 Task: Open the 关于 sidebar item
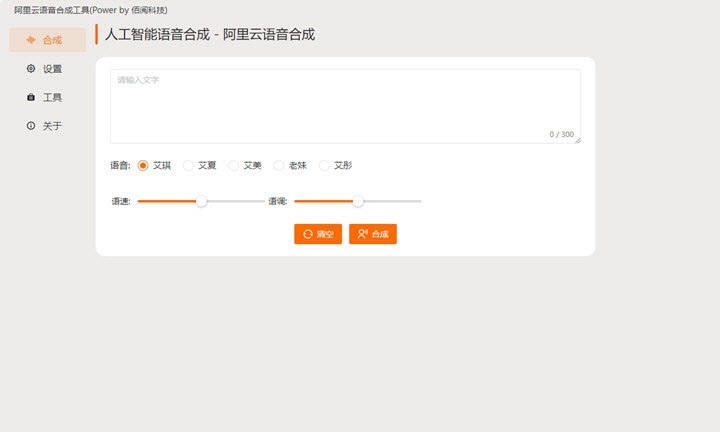point(47,126)
